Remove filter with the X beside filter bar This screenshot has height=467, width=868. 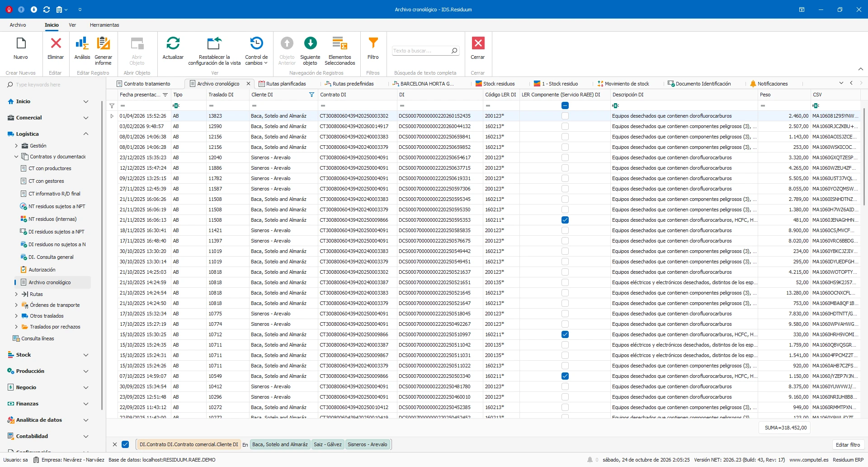click(115, 444)
